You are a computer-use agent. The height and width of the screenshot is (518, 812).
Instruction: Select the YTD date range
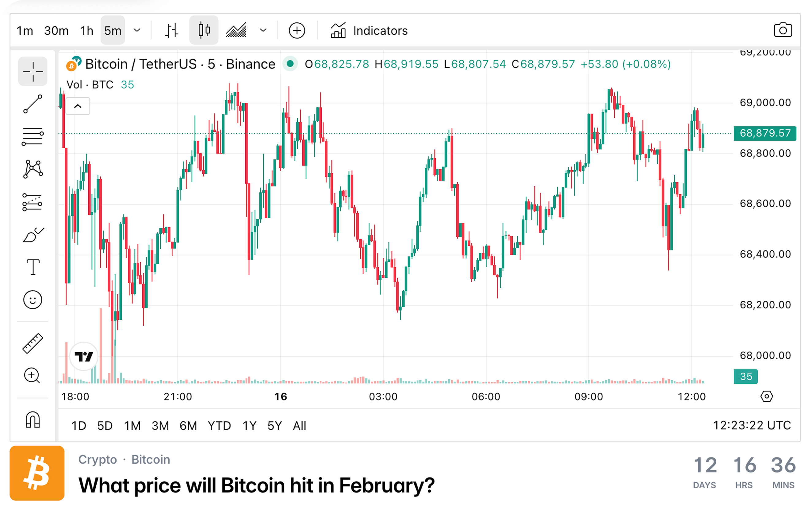219,426
